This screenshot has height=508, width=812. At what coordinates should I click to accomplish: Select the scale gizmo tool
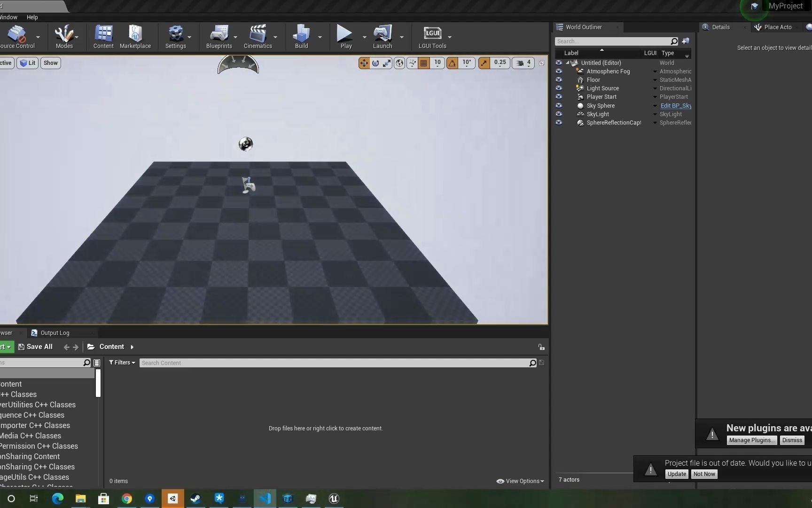point(387,63)
